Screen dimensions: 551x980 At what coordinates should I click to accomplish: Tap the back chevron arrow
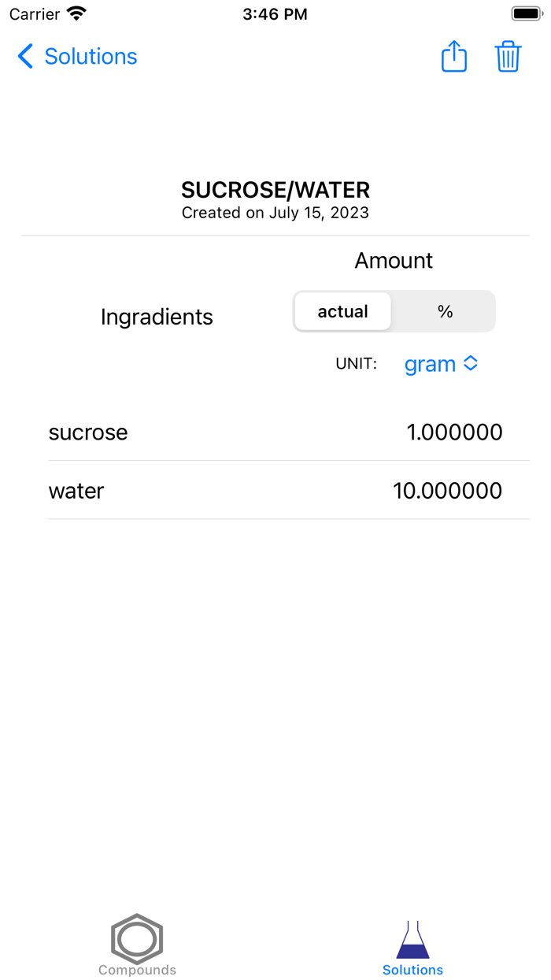point(24,56)
